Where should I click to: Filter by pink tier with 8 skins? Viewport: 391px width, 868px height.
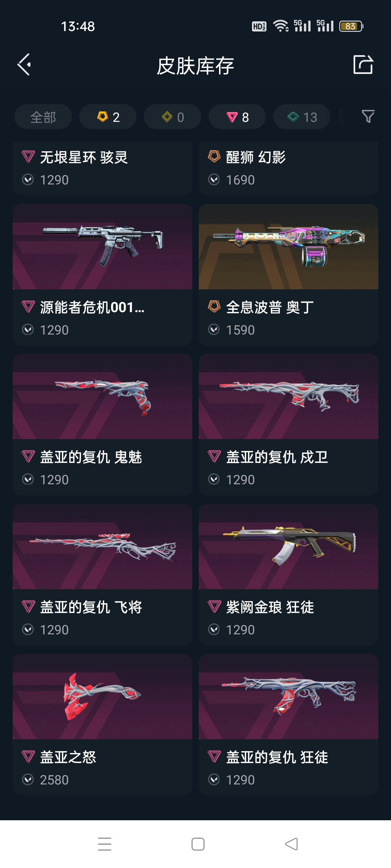point(237,117)
